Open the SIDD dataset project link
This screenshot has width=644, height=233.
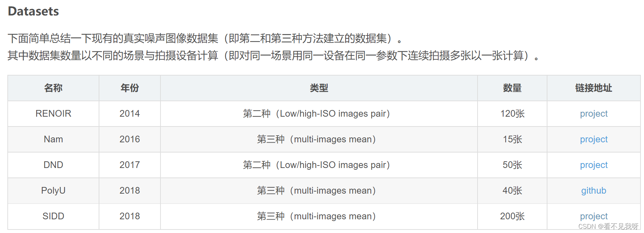(593, 216)
